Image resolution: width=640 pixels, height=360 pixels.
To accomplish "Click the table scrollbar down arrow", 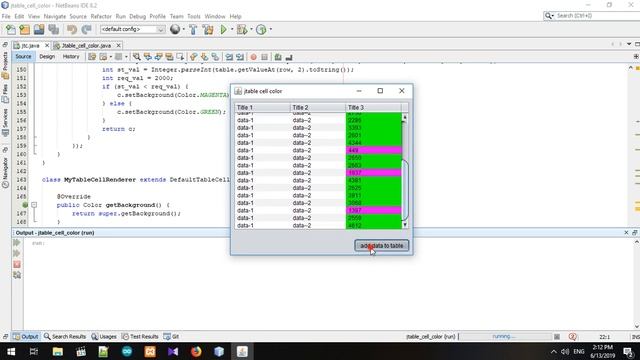I will point(405,225).
